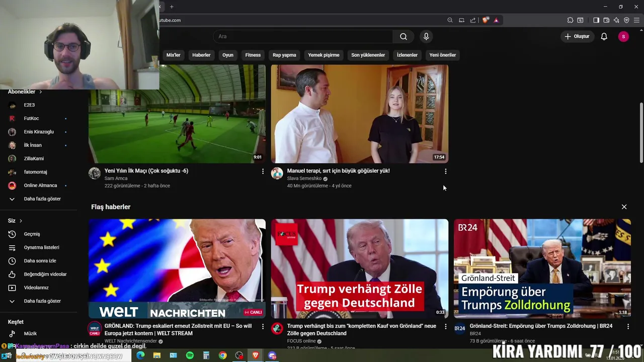This screenshot has height=362, width=644.
Task: Open the BR24 channel avatar
Action: pos(460,328)
